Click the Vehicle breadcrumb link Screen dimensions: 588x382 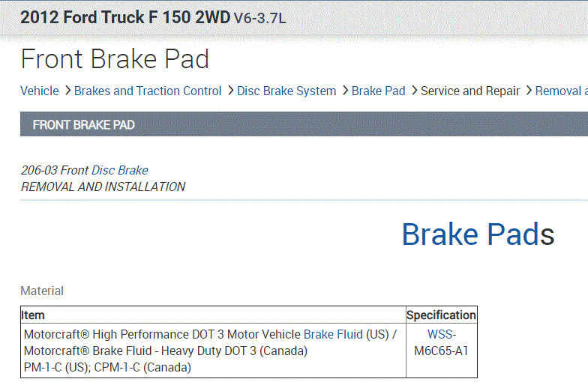(x=39, y=91)
